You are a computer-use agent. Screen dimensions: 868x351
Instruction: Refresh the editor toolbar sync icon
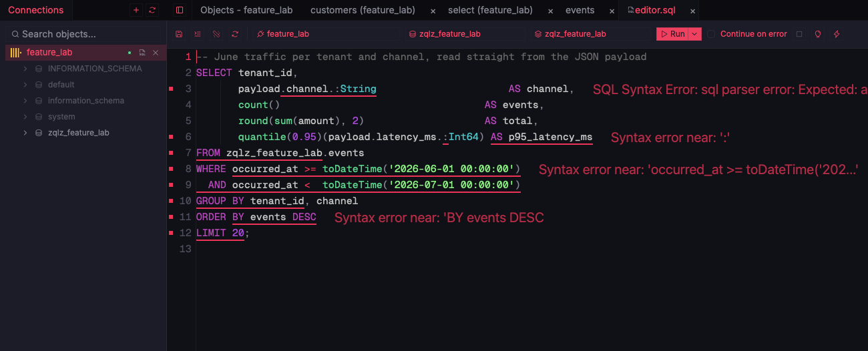pyautogui.click(x=235, y=34)
